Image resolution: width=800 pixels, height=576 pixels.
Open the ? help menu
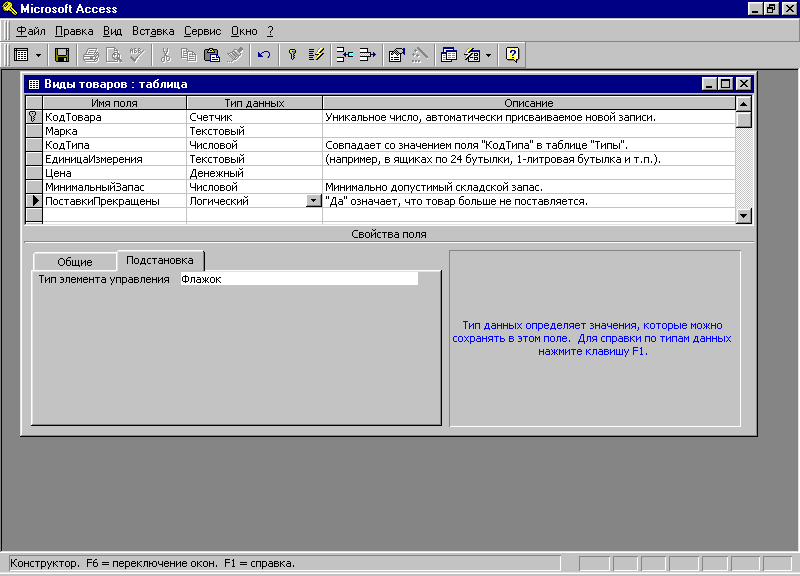point(270,31)
